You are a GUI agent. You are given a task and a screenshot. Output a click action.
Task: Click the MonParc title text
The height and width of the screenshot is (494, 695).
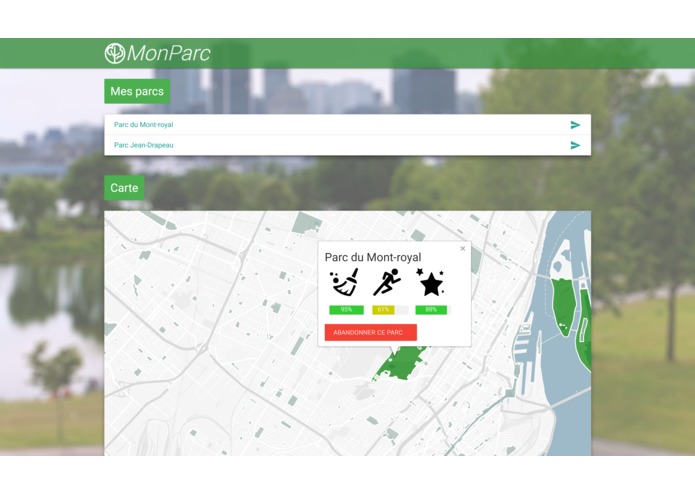[168, 54]
